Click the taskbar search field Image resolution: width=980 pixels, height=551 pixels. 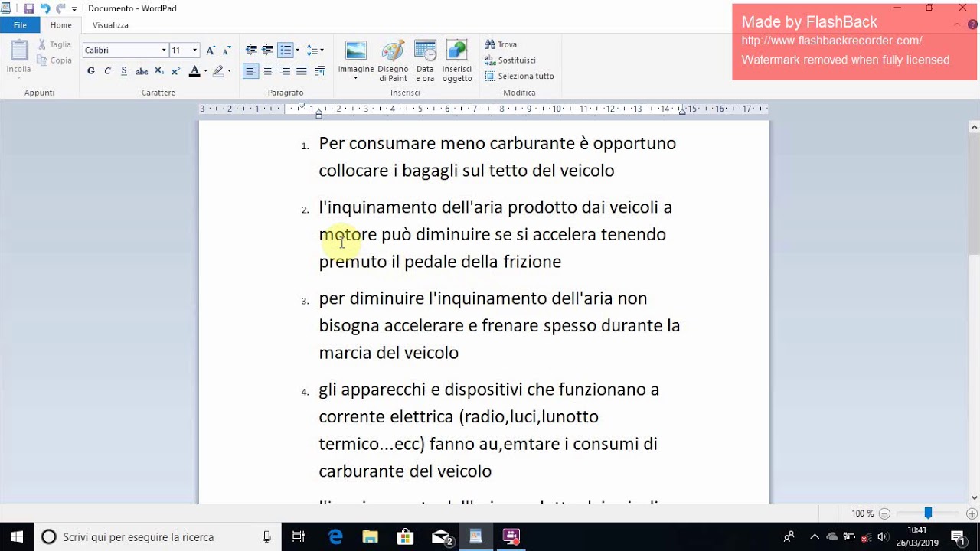[158, 536]
